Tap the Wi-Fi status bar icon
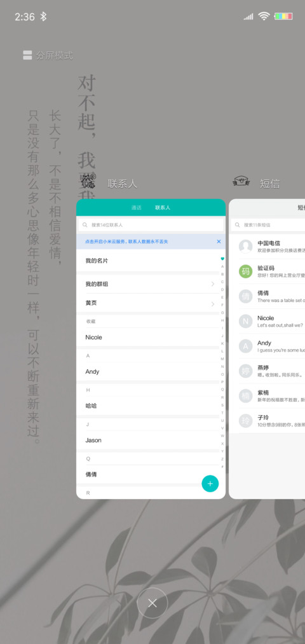 point(264,16)
